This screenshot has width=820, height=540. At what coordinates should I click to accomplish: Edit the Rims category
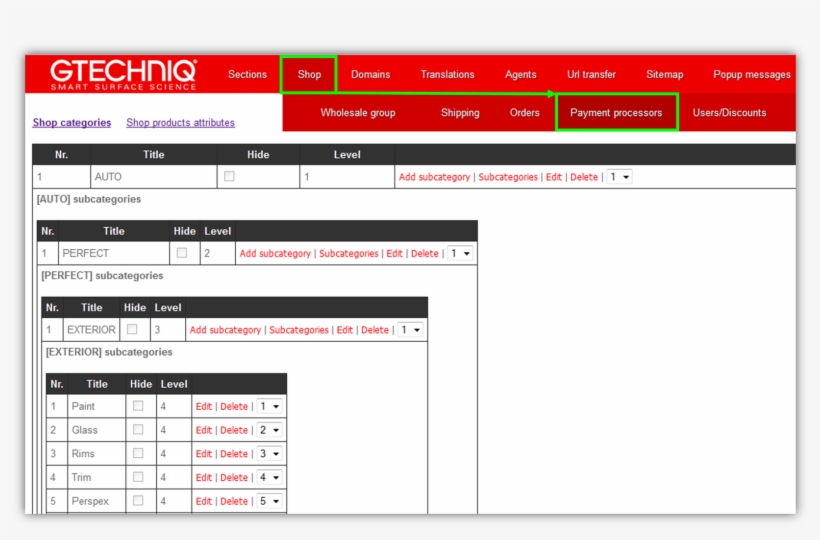tap(203, 454)
